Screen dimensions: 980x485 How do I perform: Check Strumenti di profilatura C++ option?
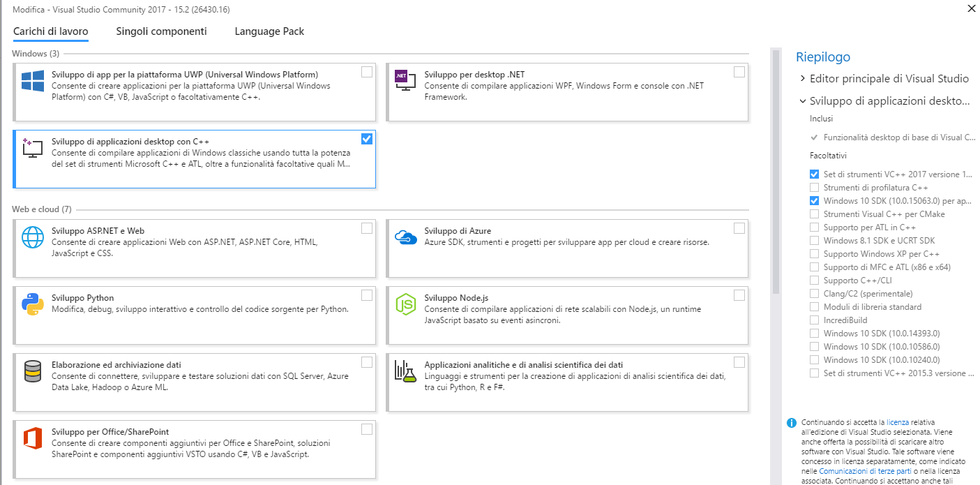pos(814,188)
